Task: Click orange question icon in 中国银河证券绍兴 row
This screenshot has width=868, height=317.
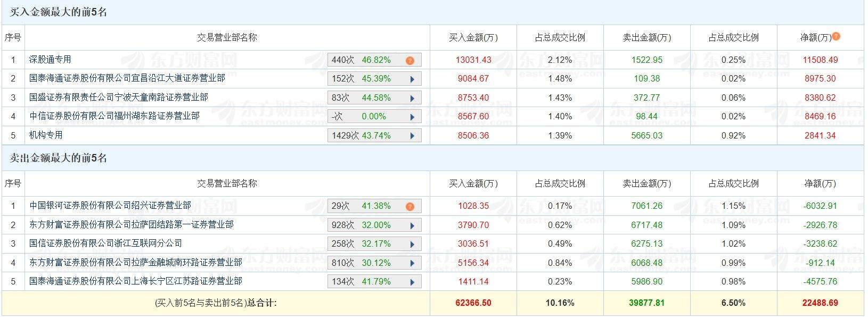Action: click(x=410, y=206)
